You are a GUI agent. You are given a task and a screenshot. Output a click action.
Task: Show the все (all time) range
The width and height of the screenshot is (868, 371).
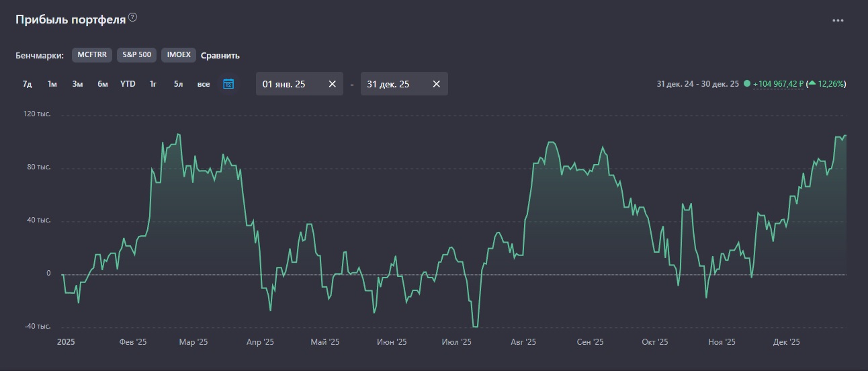(x=204, y=84)
